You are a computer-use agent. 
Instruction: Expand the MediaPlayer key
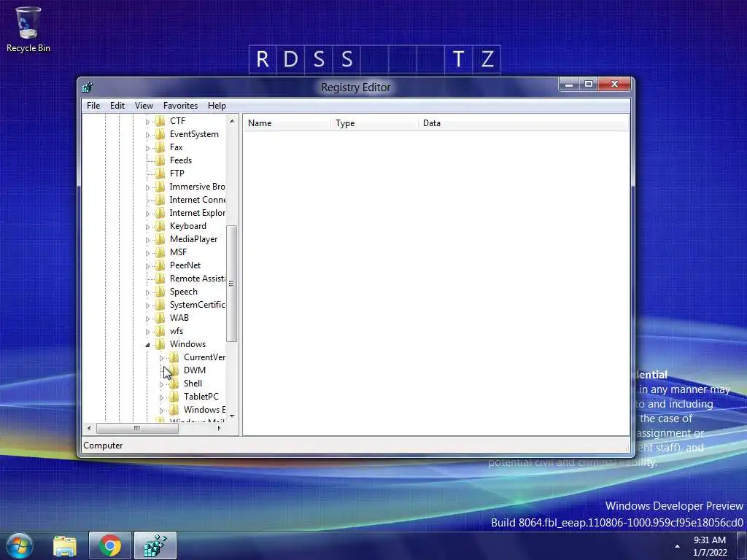[x=147, y=240]
